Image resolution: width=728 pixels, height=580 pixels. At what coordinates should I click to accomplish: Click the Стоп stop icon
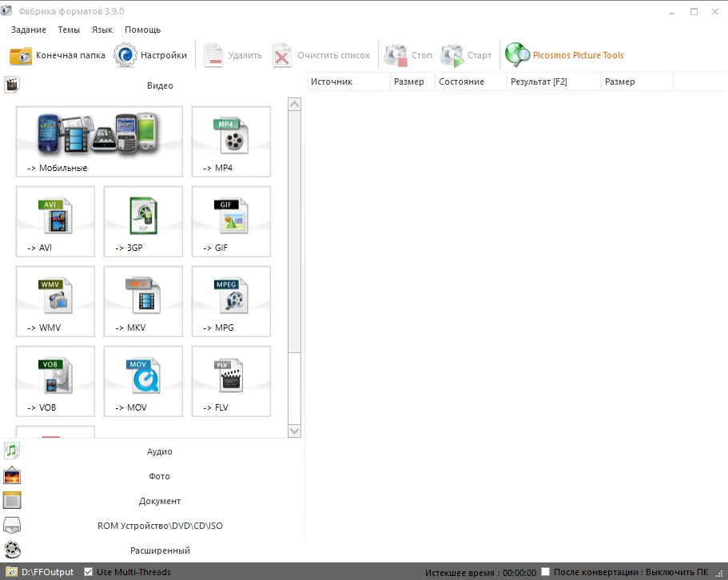click(x=396, y=56)
